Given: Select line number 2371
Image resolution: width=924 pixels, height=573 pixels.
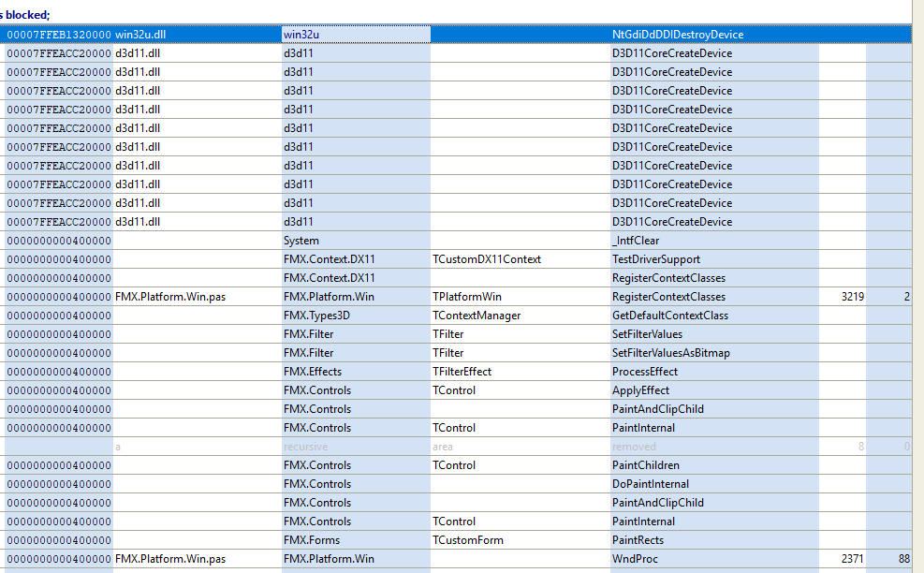Looking at the screenshot, I should click(x=843, y=559).
